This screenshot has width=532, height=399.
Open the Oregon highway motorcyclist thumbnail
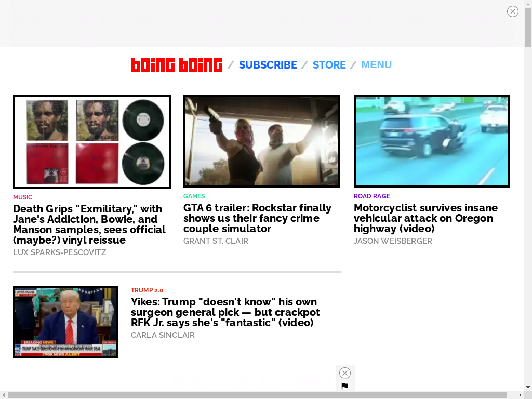(432, 141)
